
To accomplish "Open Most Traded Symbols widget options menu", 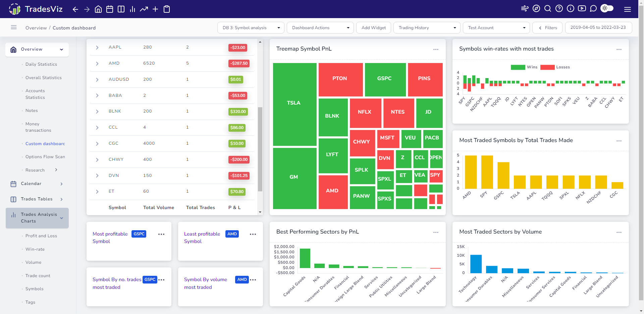I will (x=619, y=141).
